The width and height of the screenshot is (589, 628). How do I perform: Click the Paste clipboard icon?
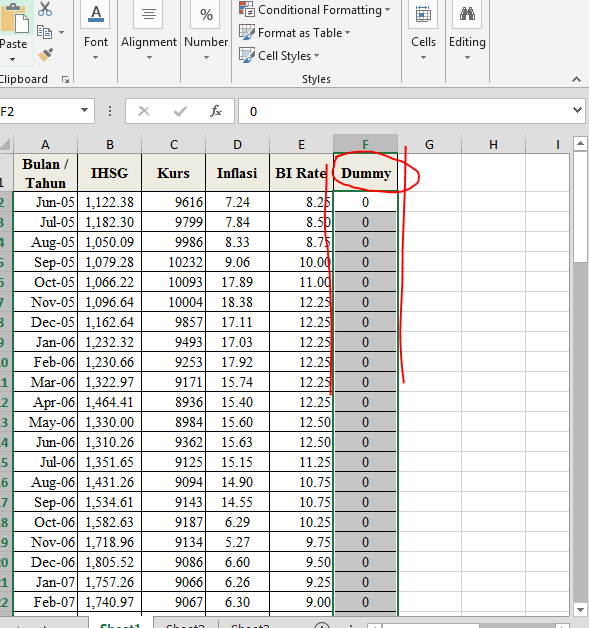point(14,18)
